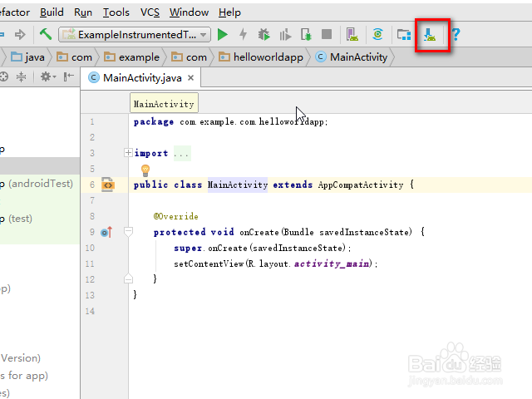This screenshot has height=399, width=532.
Task: Open the AVD Manager icon
Action: coord(352,35)
